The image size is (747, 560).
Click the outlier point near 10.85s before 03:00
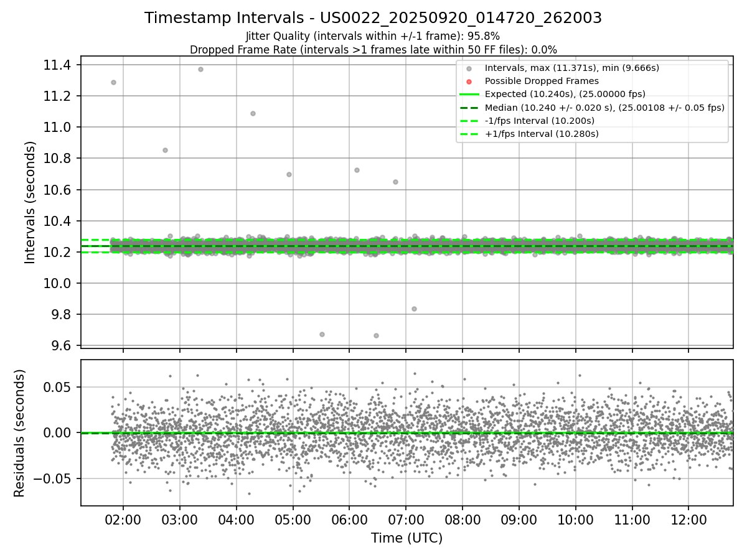click(165, 150)
